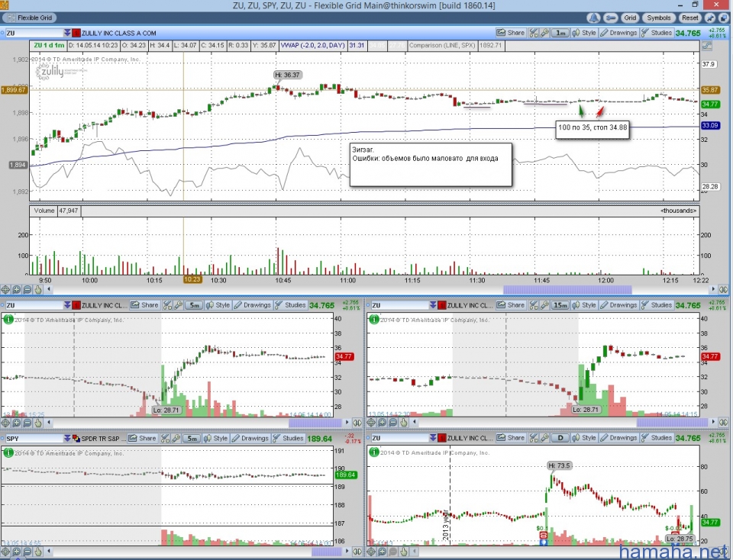Zoom out using the minus magnifier below the 1m chart
The width and height of the screenshot is (733, 560).
27,290
